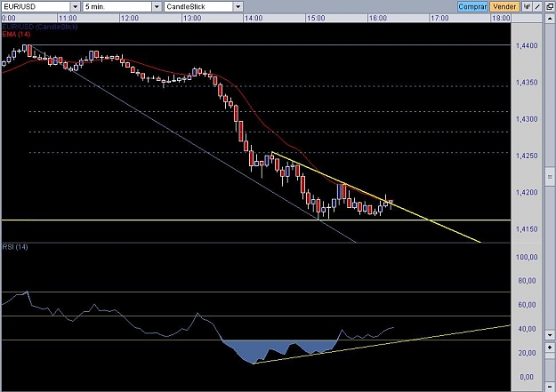Click the 80,00 RSI axis label
Viewport: 556px width, 392px height.
pyautogui.click(x=527, y=281)
